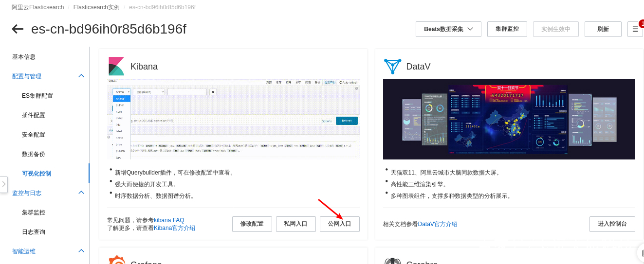
Task: Click the DataV card title text
Action: click(x=419, y=67)
